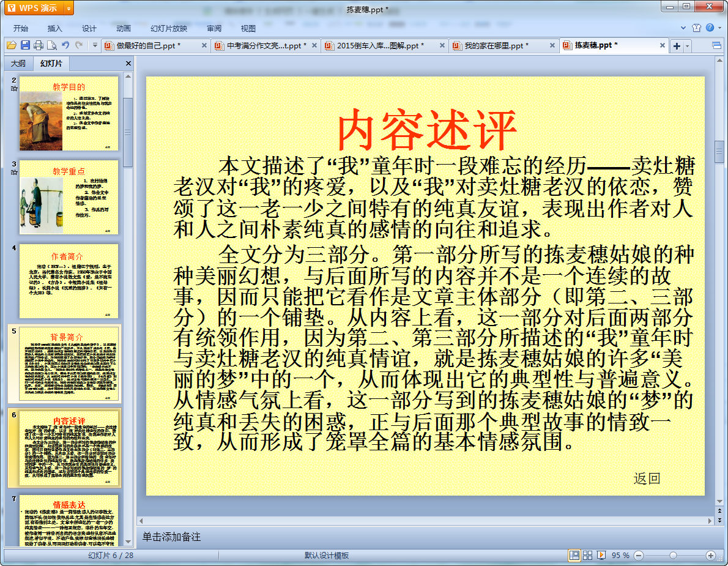Click the save floppy disk icon
Viewport: 728px width, 566px height.
point(25,45)
